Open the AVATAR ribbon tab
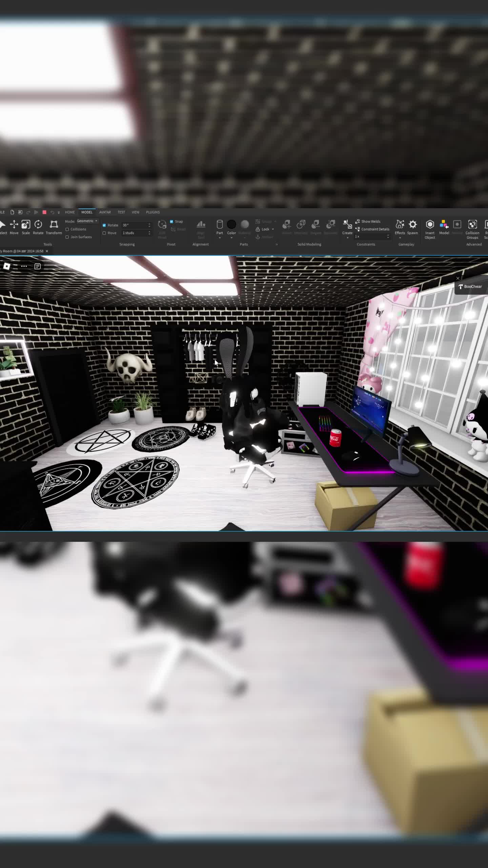This screenshot has height=868, width=488. click(105, 212)
